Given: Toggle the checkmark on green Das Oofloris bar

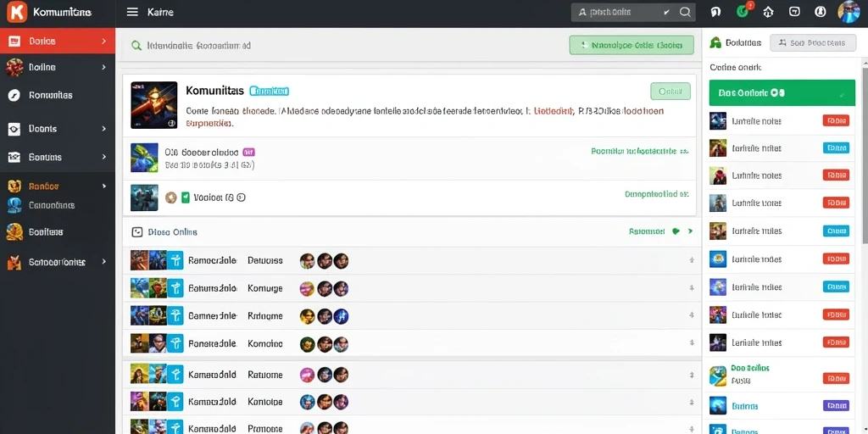Looking at the screenshot, I should [x=842, y=95].
